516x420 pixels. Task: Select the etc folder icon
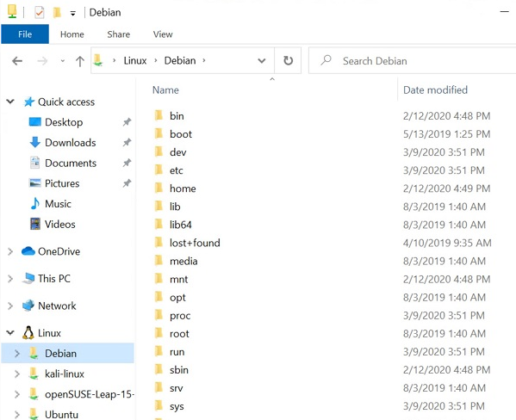tap(159, 170)
